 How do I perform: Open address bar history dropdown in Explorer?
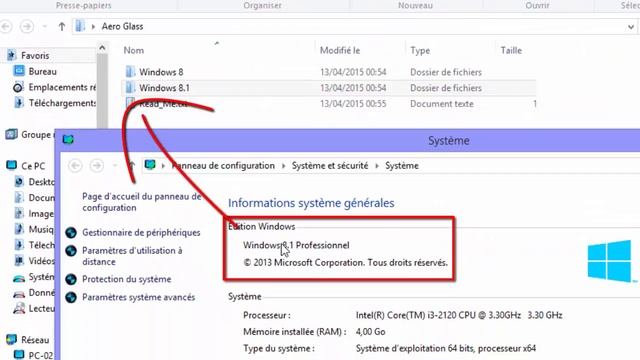tap(631, 27)
